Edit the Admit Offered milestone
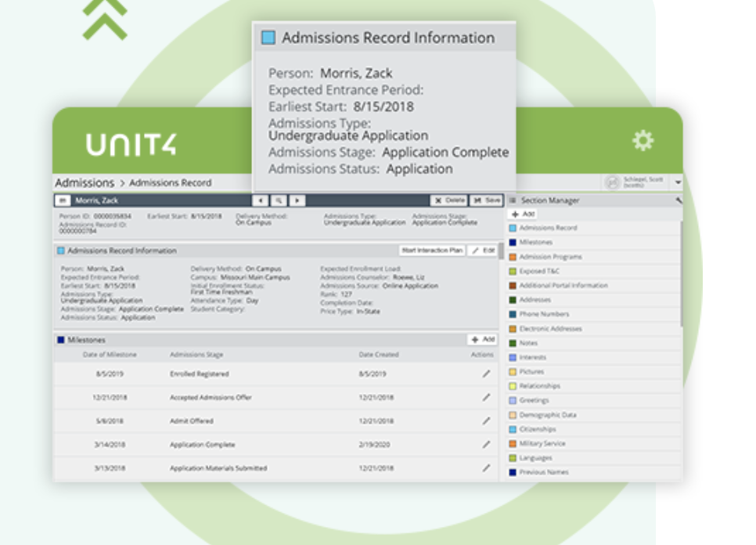756x545 pixels. tap(486, 421)
